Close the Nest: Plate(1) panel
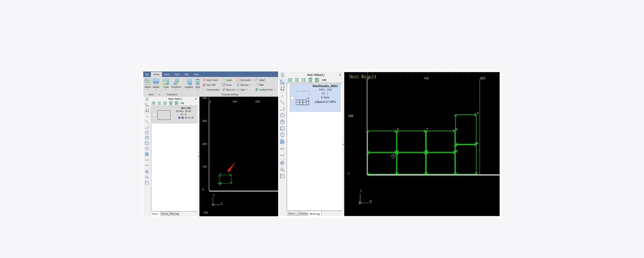644x258 pixels. pos(340,75)
